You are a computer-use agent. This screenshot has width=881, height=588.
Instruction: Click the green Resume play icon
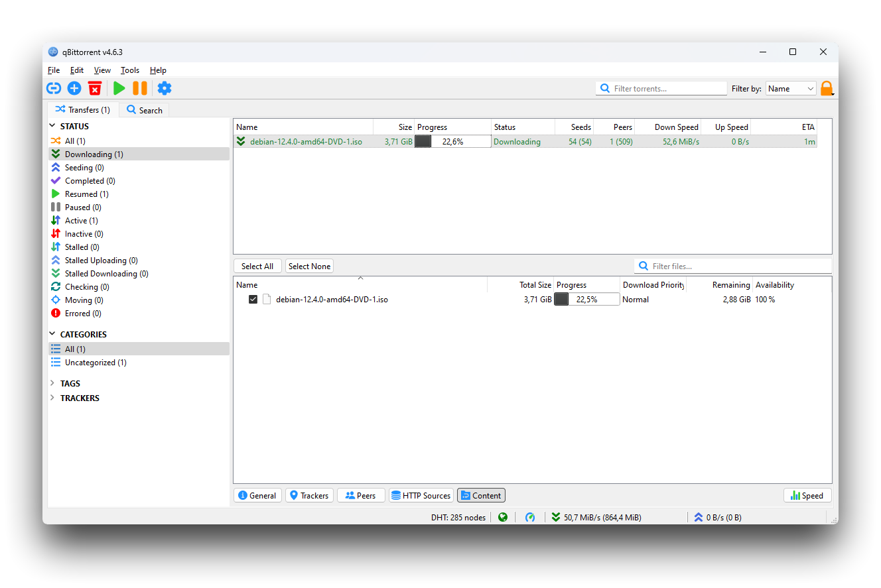119,88
